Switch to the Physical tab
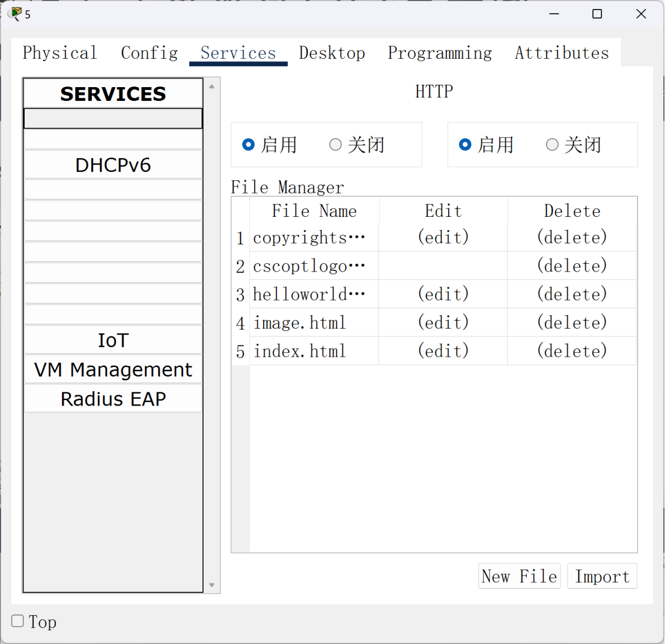665x644 pixels. [59, 53]
